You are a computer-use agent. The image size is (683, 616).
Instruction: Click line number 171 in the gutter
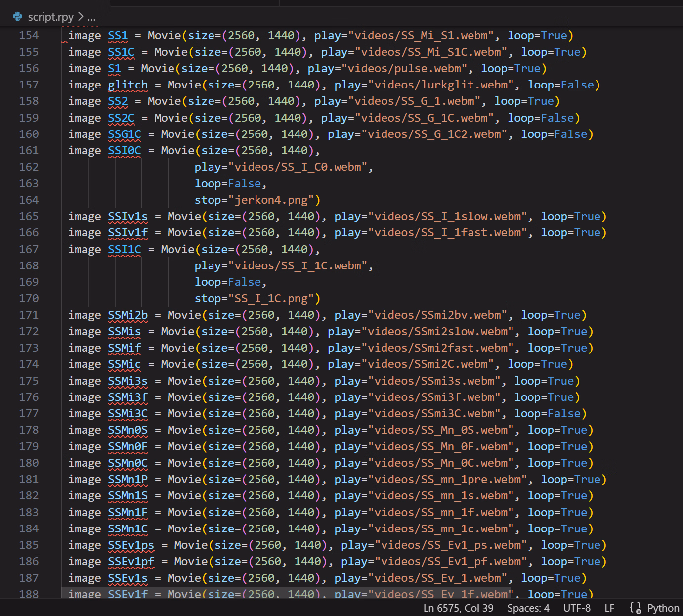click(29, 315)
